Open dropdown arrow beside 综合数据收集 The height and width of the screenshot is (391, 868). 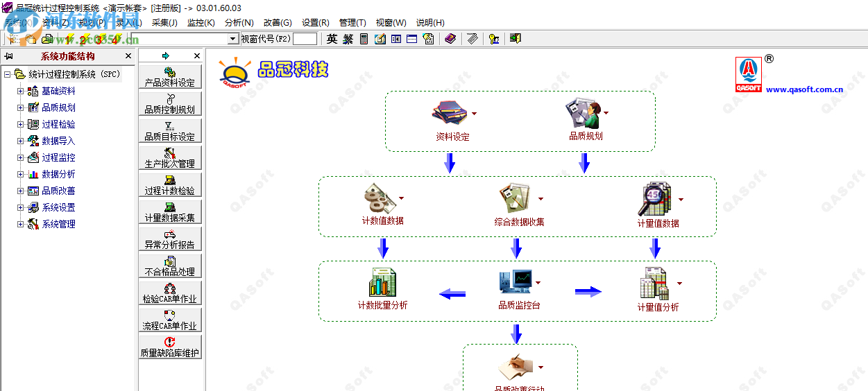pos(541,199)
